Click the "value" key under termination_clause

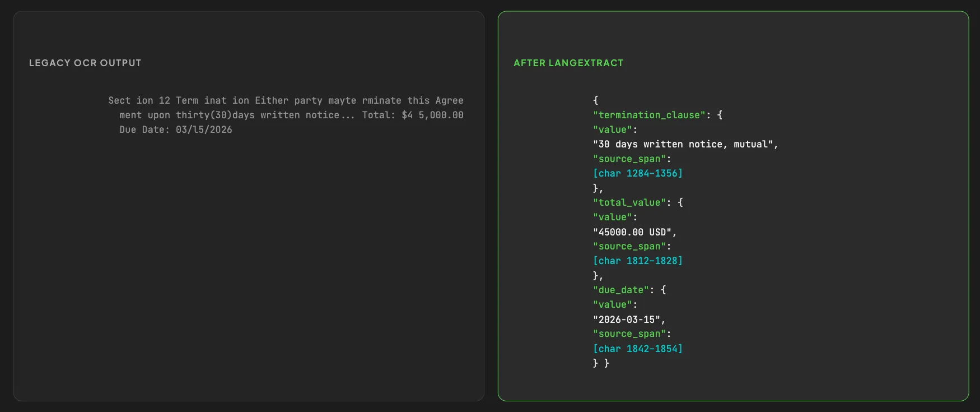click(613, 129)
